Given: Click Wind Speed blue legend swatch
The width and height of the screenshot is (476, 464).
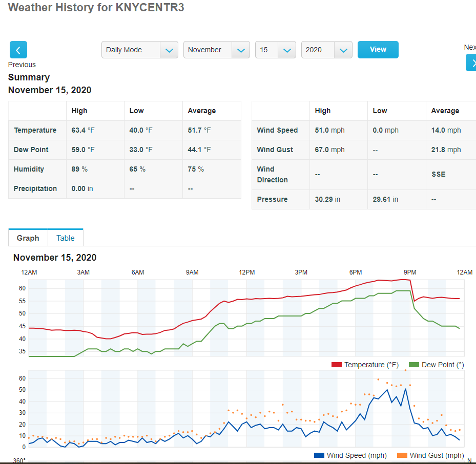Looking at the screenshot, I should (319, 455).
